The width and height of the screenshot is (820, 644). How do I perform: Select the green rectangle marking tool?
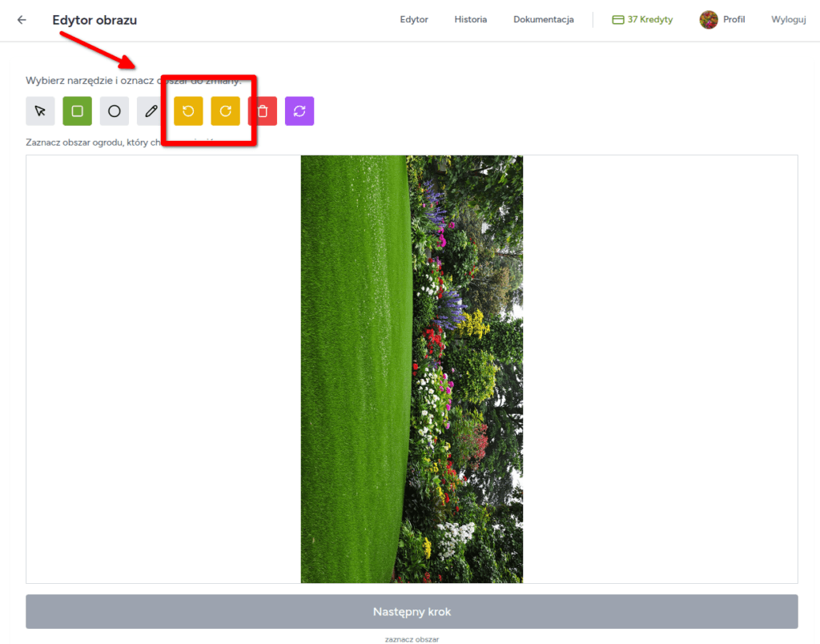(x=78, y=111)
